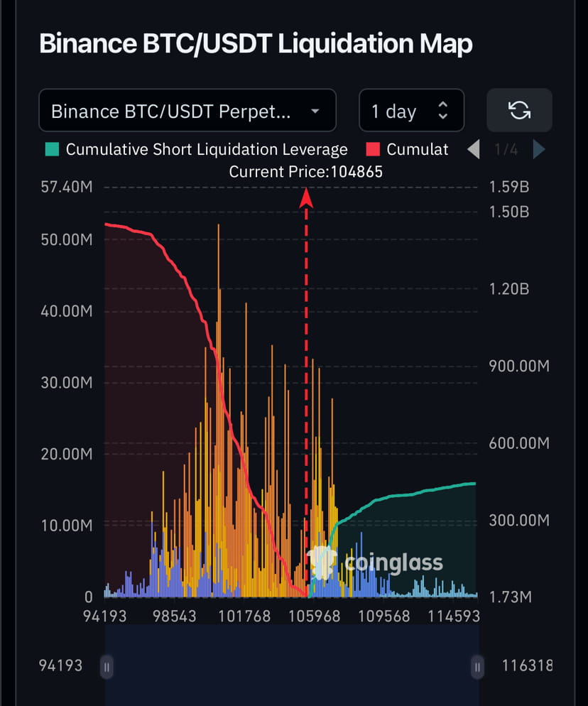Click the range selector track between handles
The image size is (588, 706).
pos(292,666)
